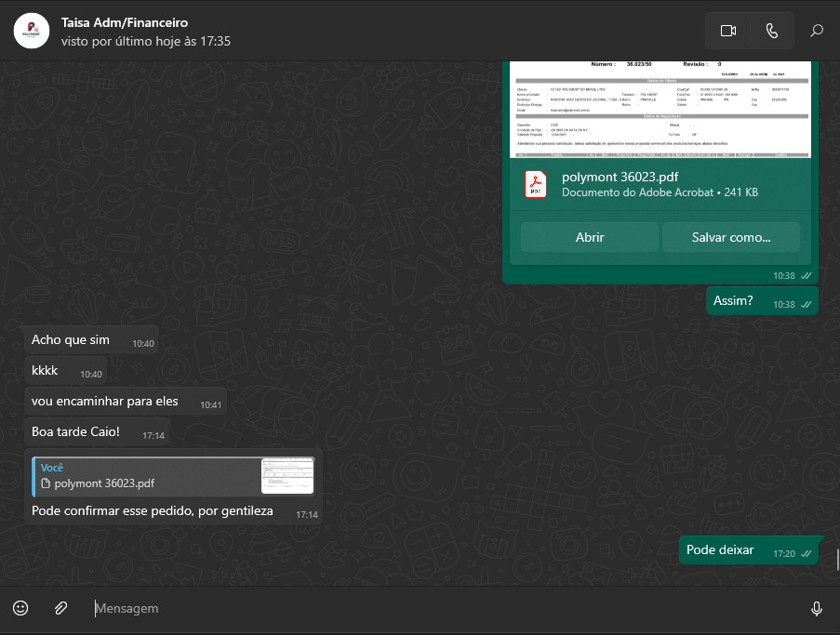The image size is (840, 635).
Task: Type in the Mensagem input field
Action: point(447,608)
